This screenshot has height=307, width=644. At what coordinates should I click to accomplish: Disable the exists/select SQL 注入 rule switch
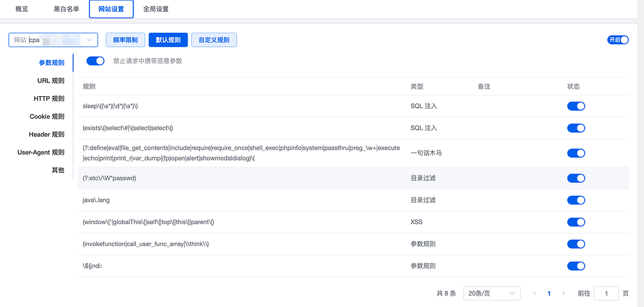point(576,128)
